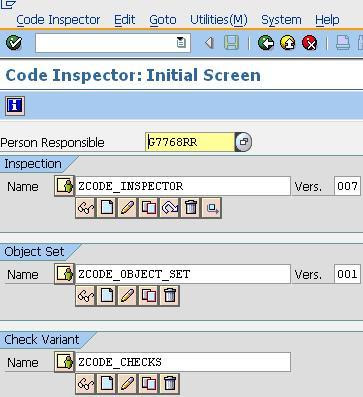Change the Inspection with the pencil icon

[128, 208]
